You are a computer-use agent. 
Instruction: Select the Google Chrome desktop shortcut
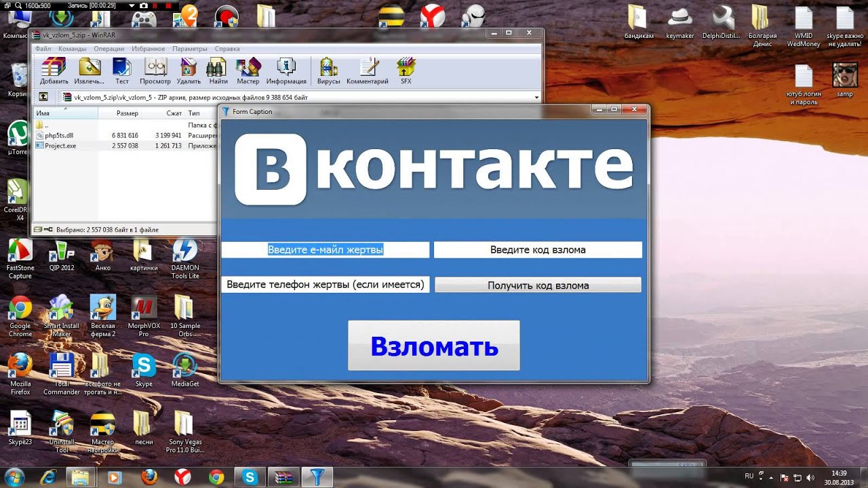(x=20, y=317)
